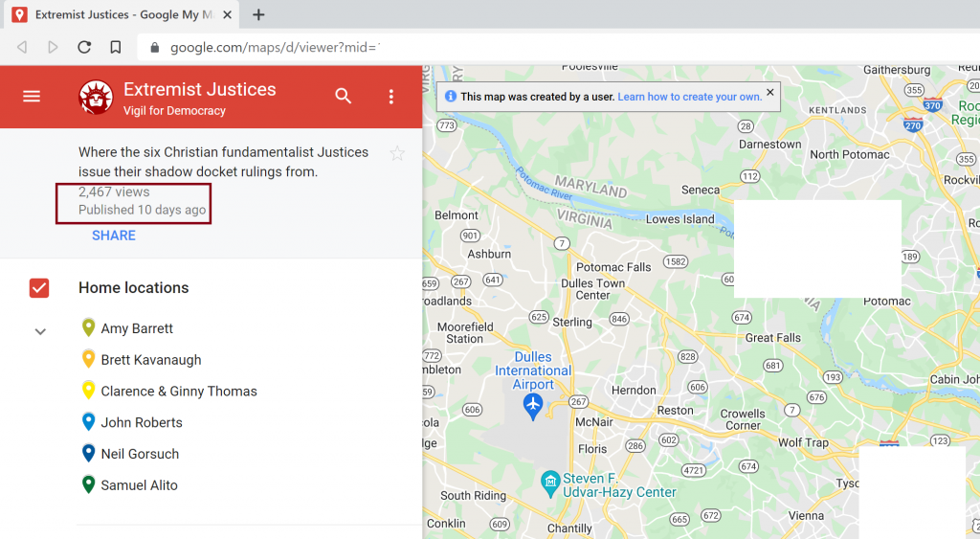Click SHARE link
This screenshot has width=980, height=539.
[114, 236]
